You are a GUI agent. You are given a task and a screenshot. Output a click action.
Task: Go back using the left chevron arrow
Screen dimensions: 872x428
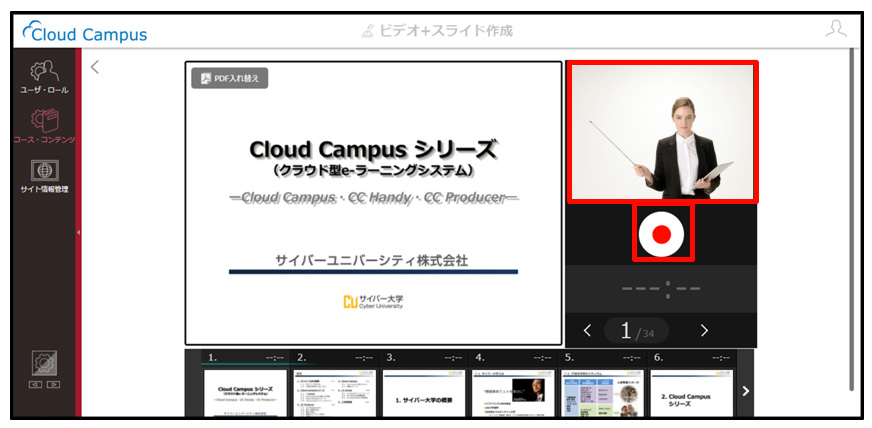(95, 67)
